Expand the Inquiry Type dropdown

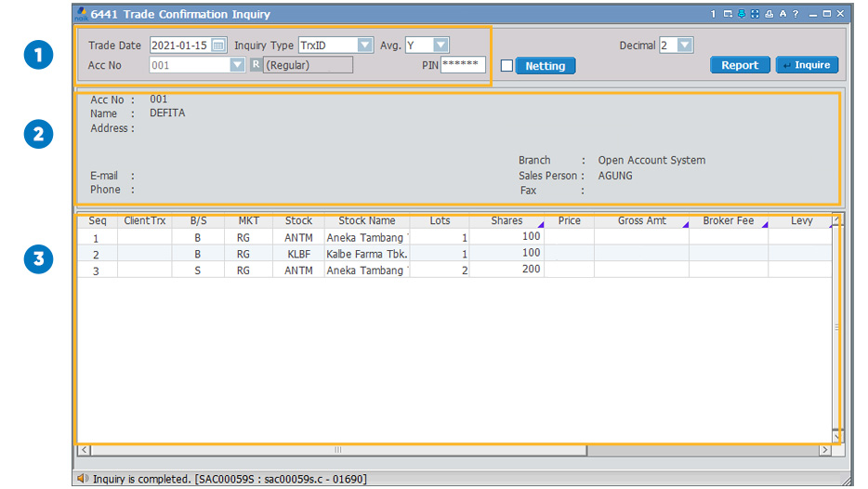coord(365,46)
